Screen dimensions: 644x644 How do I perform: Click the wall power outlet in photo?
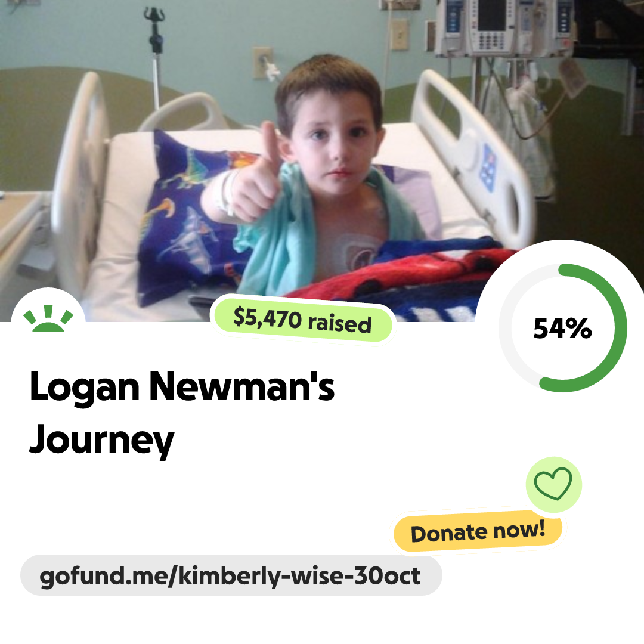[264, 63]
